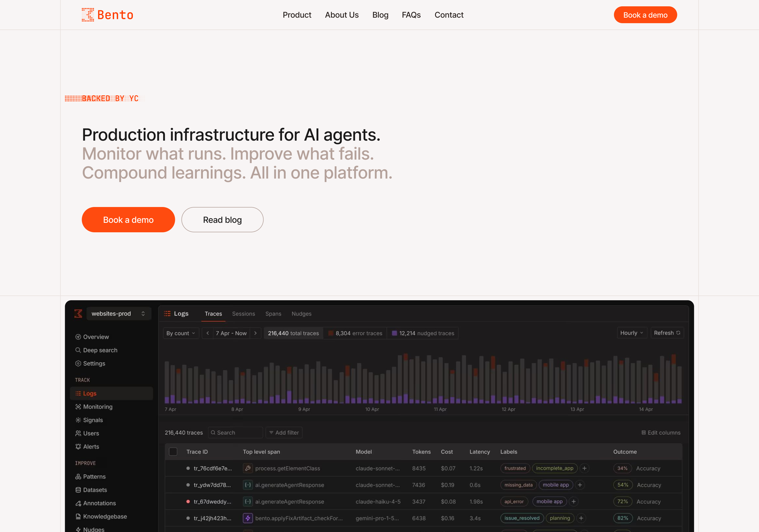The width and height of the screenshot is (759, 532).
Task: Click the lightning span icon on tr_j42jh423h row
Action: pos(248,518)
